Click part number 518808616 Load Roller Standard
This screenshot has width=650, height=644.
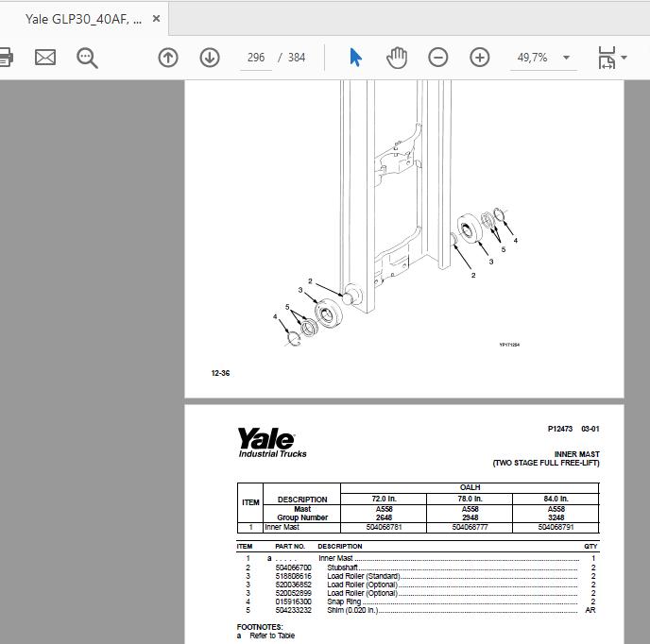294,576
